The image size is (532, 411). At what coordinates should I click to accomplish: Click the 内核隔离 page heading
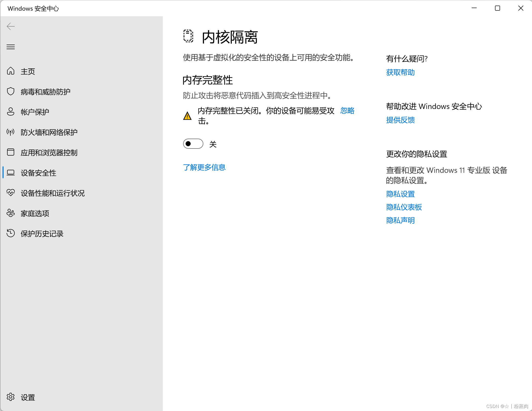pos(230,37)
